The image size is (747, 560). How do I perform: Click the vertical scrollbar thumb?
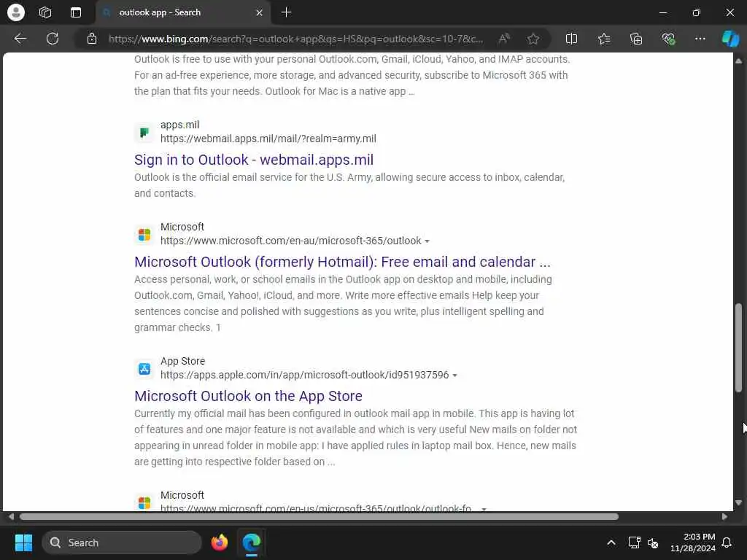pyautogui.click(x=738, y=348)
